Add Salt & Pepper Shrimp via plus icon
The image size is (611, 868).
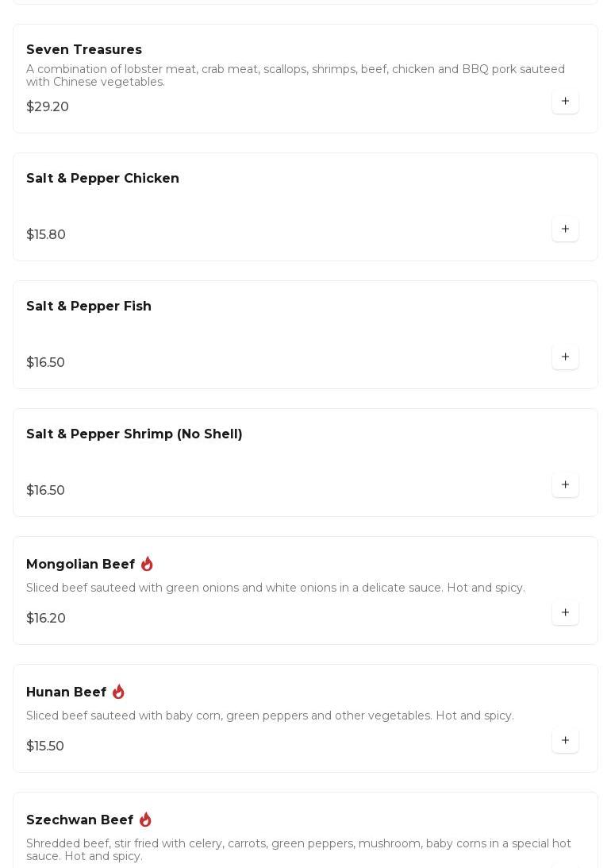(565, 485)
